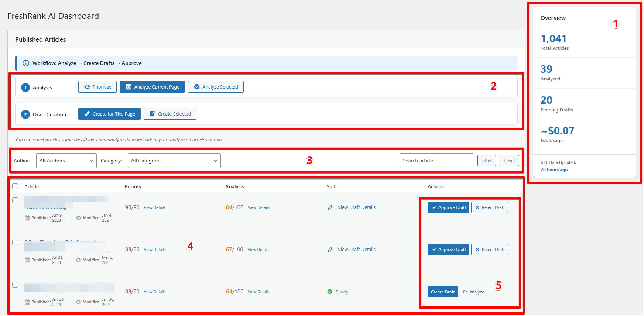
Task: Open View Details next to 89/90 priority
Action: pos(155,250)
